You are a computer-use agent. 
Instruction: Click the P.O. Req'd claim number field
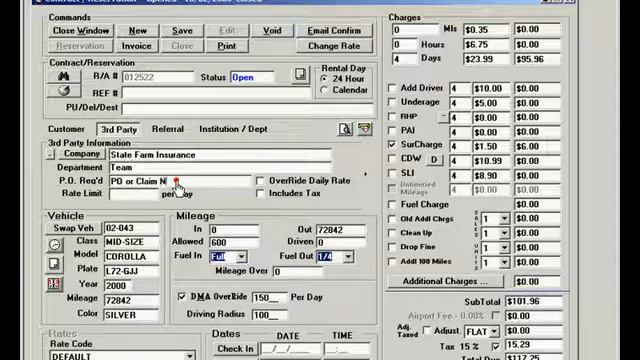(180, 181)
